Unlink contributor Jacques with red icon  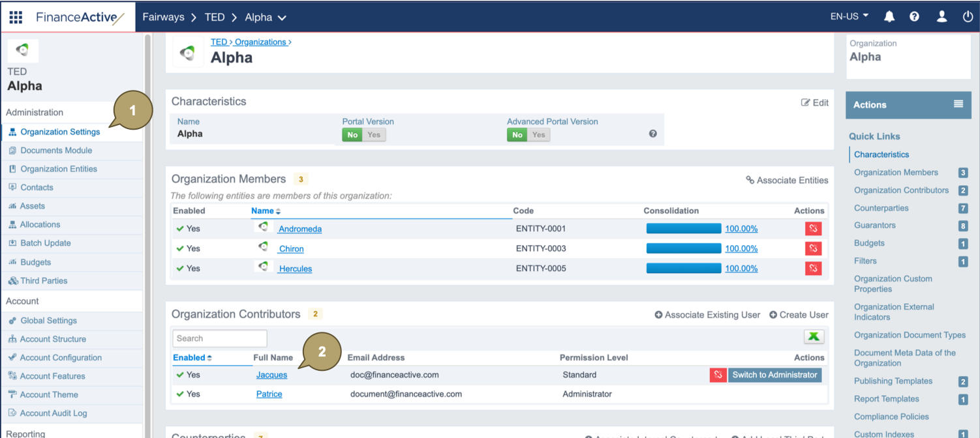(718, 375)
